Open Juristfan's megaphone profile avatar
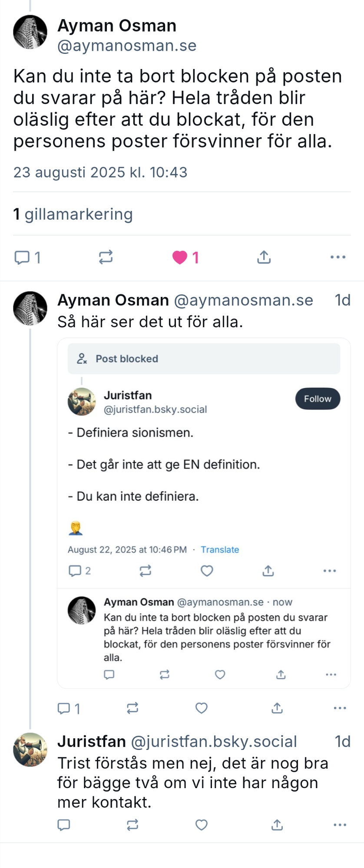Screen dimensions: 364x868 coord(30,750)
